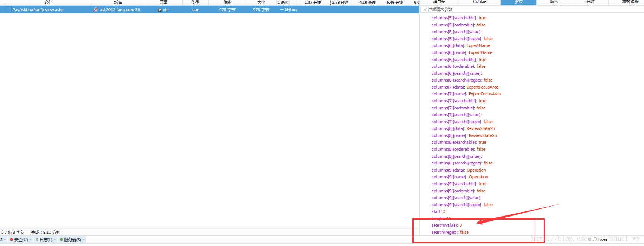Open the dropdown arrow next to 服务器(S)
644x246 pixels.
point(83,240)
